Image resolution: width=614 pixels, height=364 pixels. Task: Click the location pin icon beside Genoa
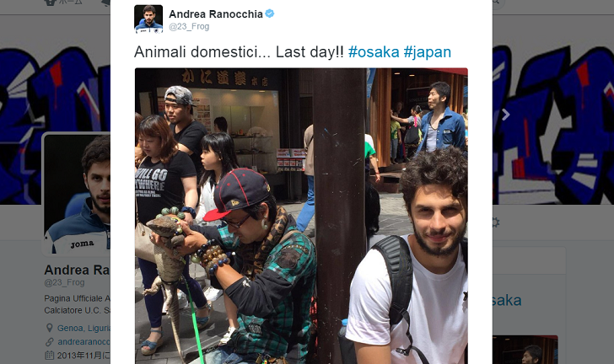tap(49, 328)
